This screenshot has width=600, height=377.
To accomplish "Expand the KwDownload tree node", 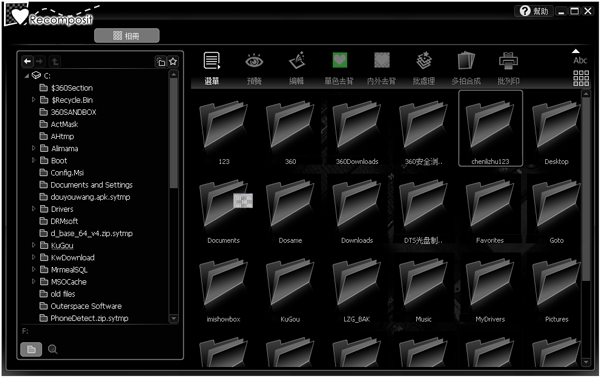I will (33, 257).
